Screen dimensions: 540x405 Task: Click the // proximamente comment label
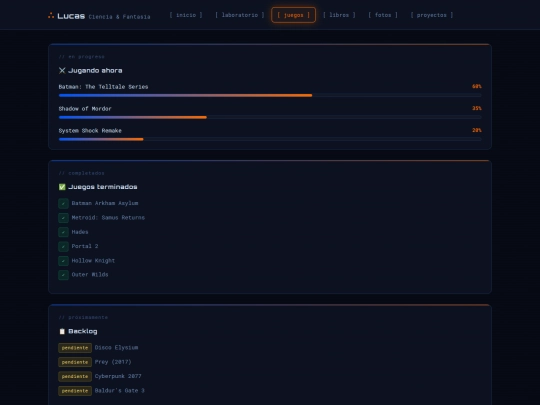point(83,318)
